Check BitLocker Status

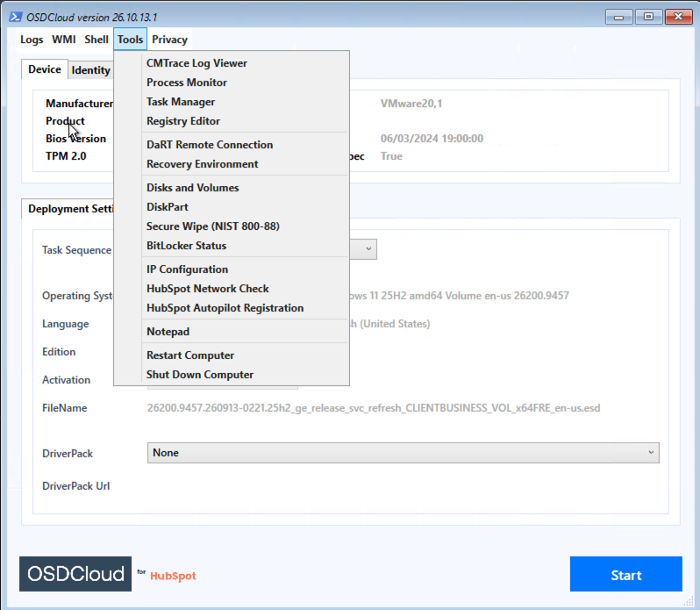[245, 246]
